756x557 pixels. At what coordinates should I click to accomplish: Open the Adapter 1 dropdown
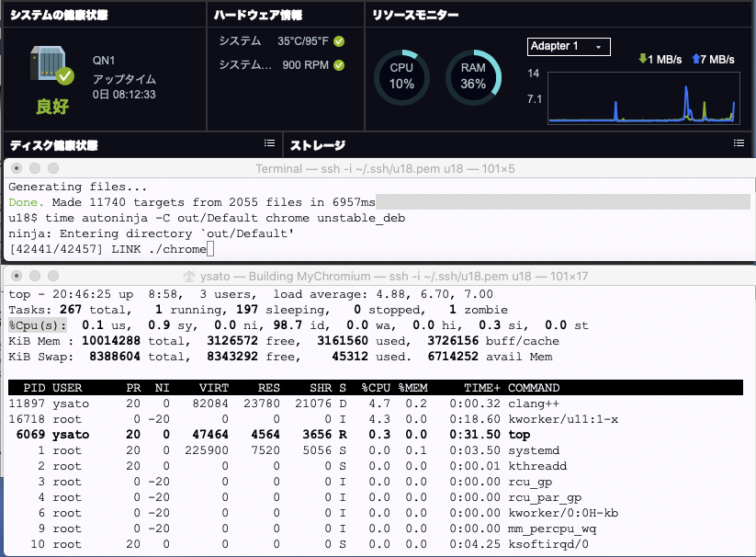pos(569,46)
